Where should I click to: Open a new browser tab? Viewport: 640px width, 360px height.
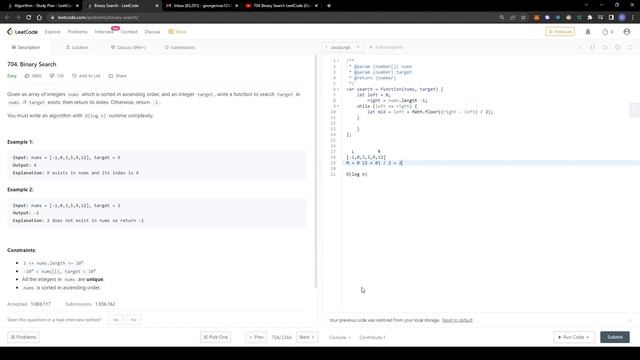pos(329,6)
